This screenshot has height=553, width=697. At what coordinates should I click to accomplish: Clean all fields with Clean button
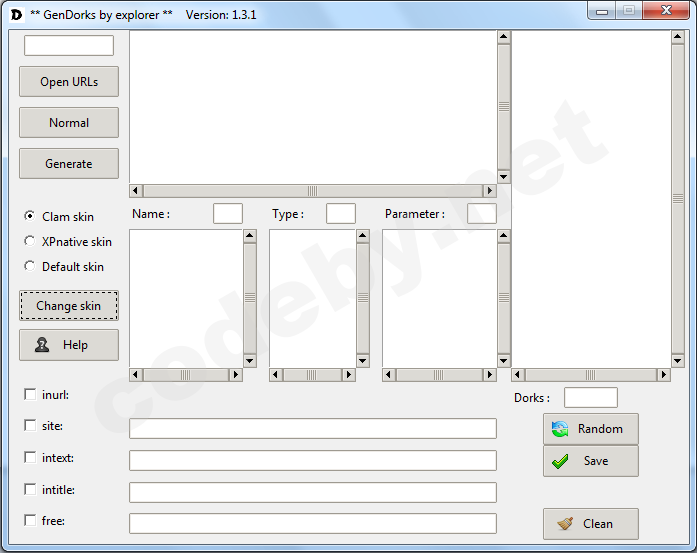coord(591,524)
